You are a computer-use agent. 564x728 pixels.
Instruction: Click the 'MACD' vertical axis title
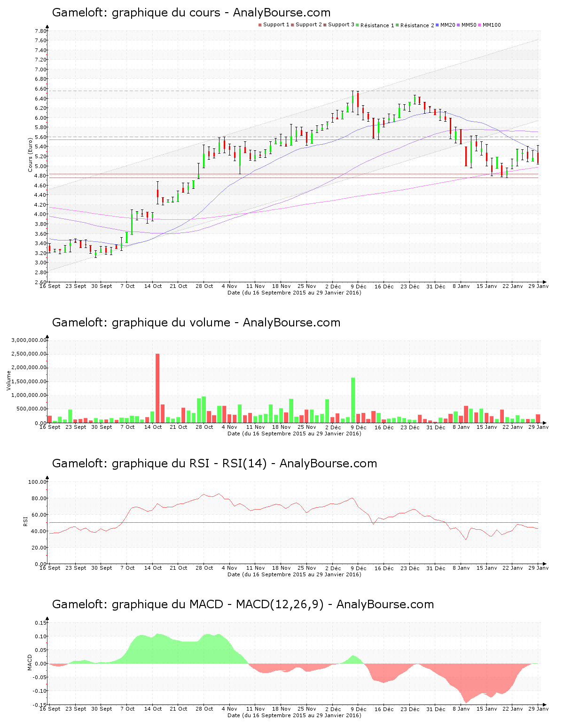(x=30, y=662)
